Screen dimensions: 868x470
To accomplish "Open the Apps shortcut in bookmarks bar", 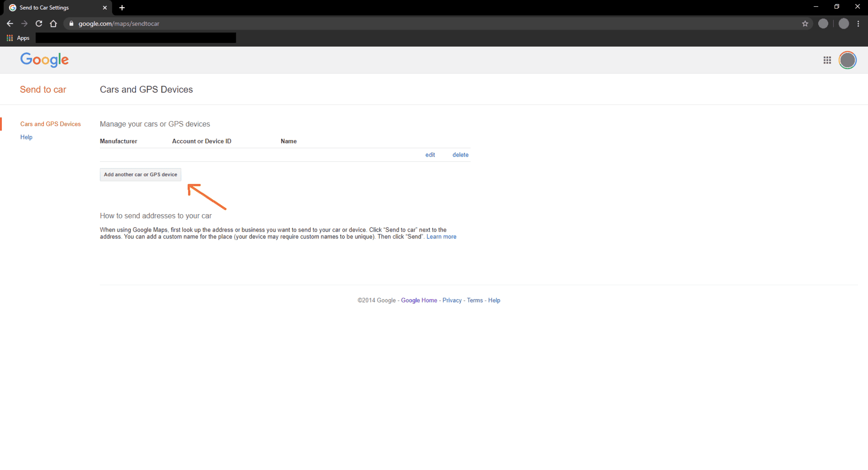I will [18, 38].
